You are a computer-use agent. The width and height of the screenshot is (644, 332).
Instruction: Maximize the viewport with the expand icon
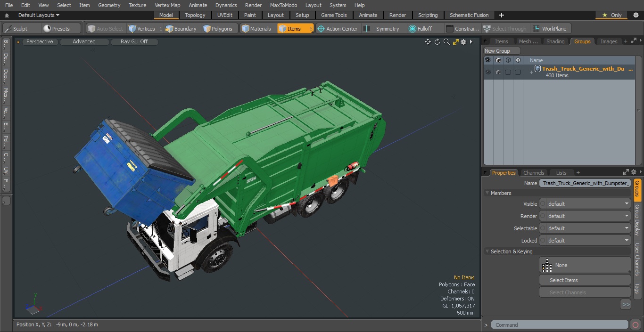click(x=455, y=42)
